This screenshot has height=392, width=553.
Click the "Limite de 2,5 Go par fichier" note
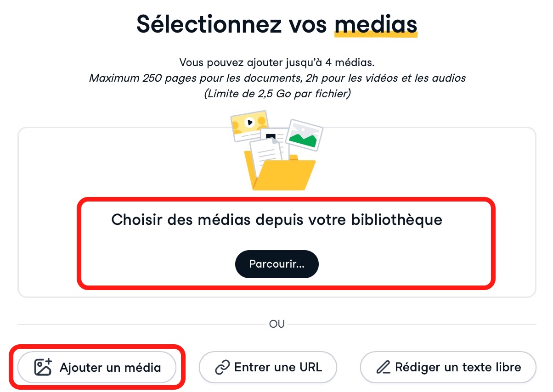pos(277,94)
